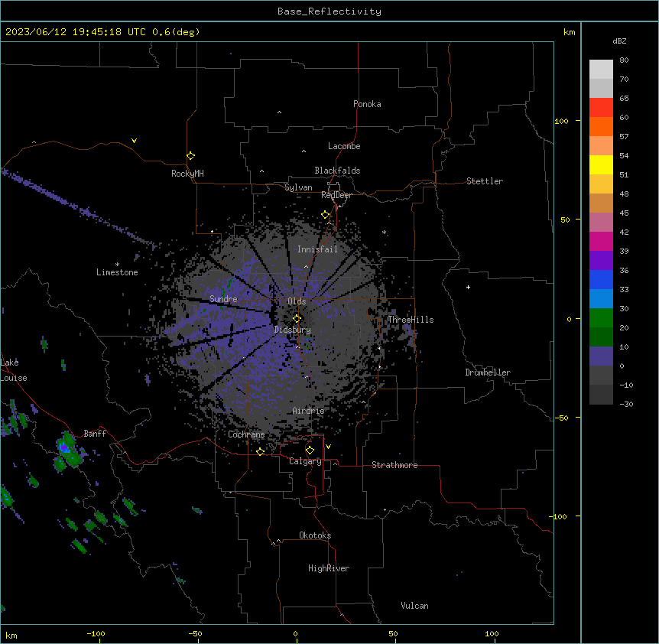
Task: Select the Innisfail city label
Action: pos(317,249)
